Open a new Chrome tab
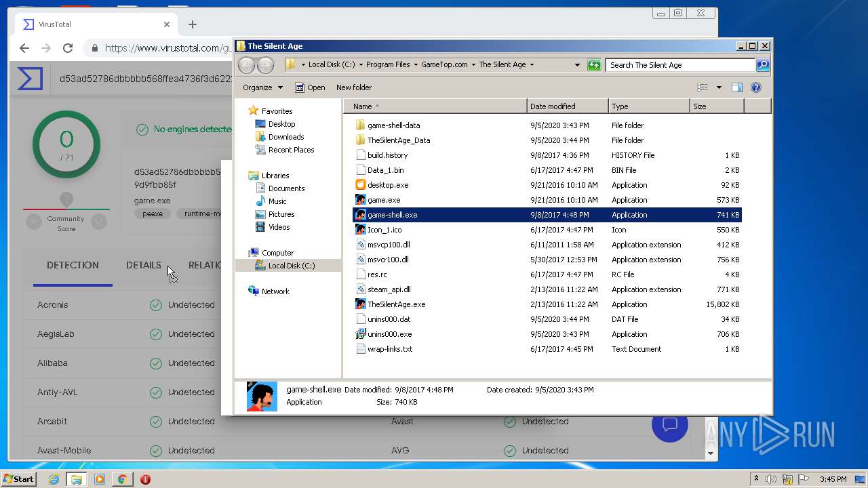This screenshot has width=868, height=488. tap(193, 24)
